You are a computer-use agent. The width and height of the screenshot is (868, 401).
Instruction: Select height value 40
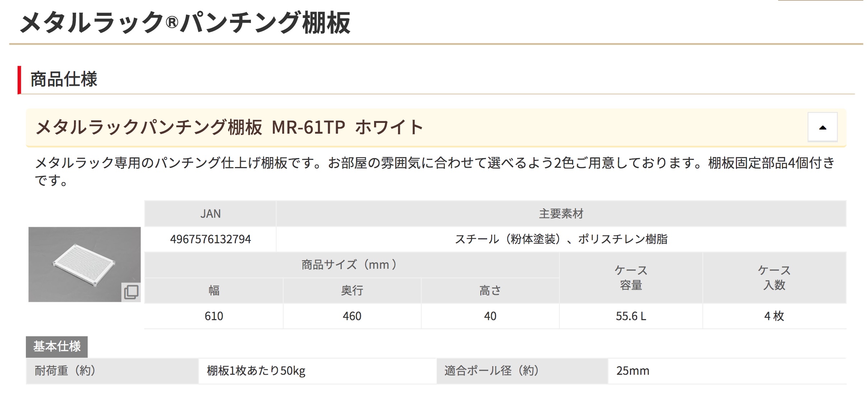(x=490, y=316)
